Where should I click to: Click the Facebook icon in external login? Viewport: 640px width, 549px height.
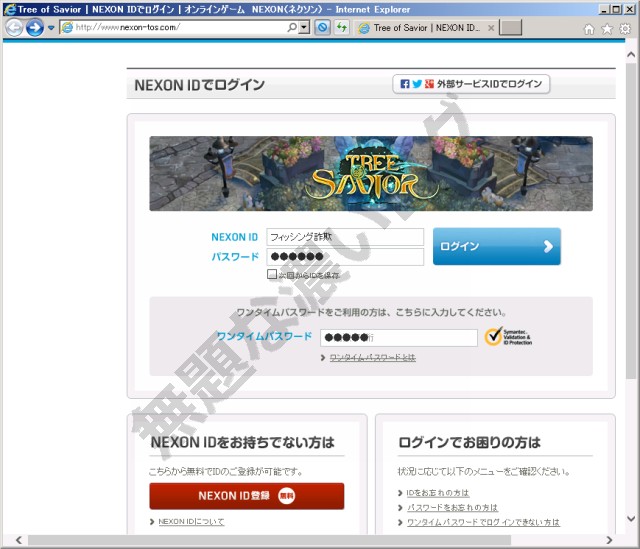(x=404, y=84)
